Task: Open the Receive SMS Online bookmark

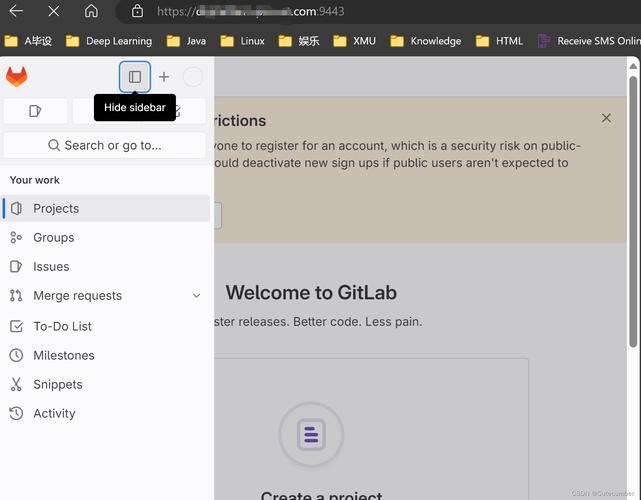Action: [589, 41]
